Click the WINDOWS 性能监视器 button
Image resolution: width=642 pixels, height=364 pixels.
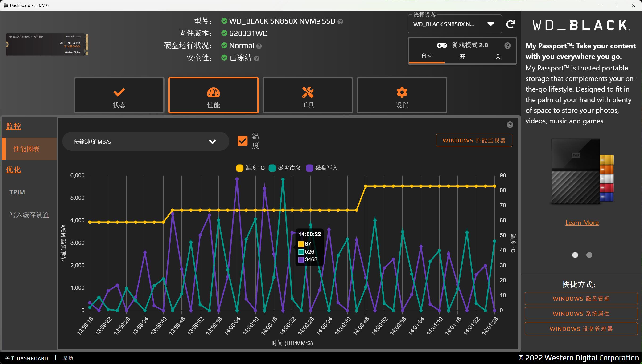coord(474,140)
